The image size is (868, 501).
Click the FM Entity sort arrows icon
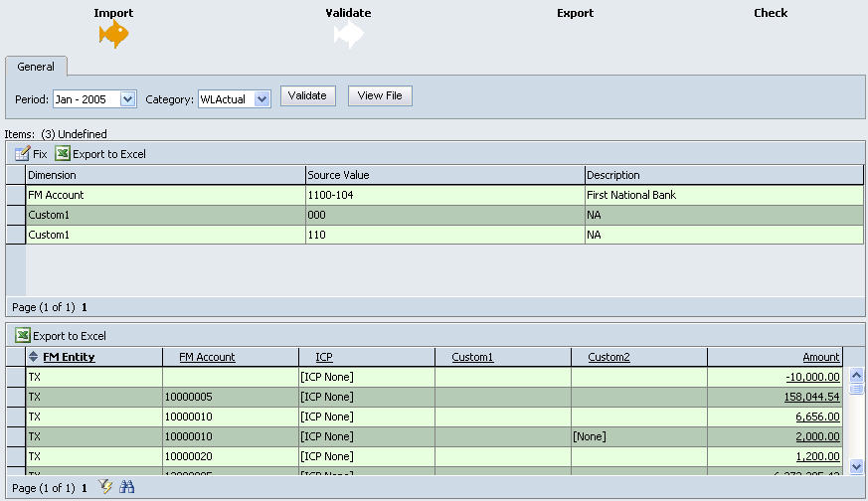point(33,357)
